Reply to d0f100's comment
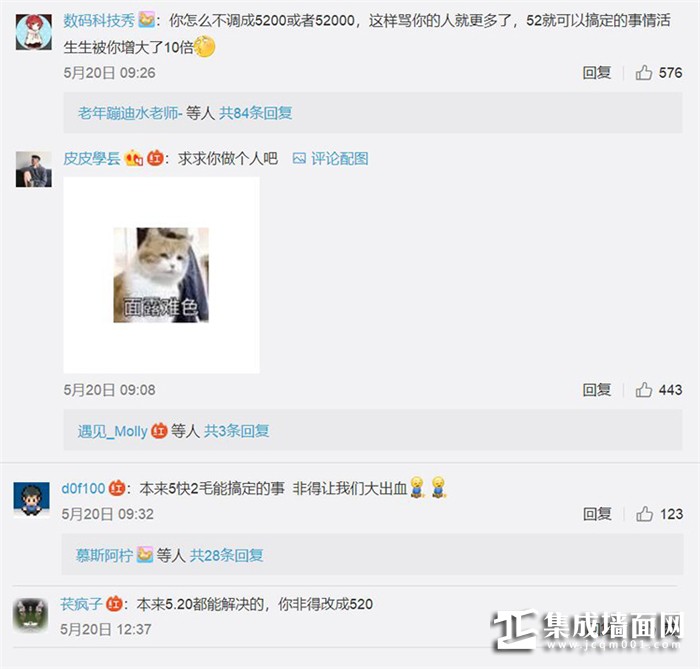700x669 pixels. [x=597, y=514]
